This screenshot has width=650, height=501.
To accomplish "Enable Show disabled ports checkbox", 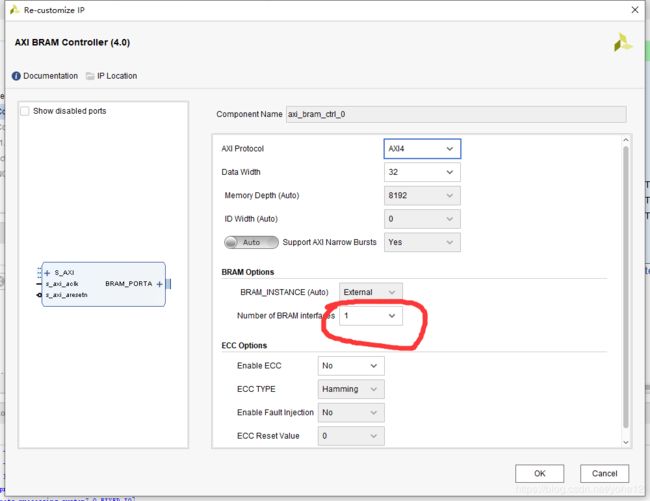I will tap(25, 111).
